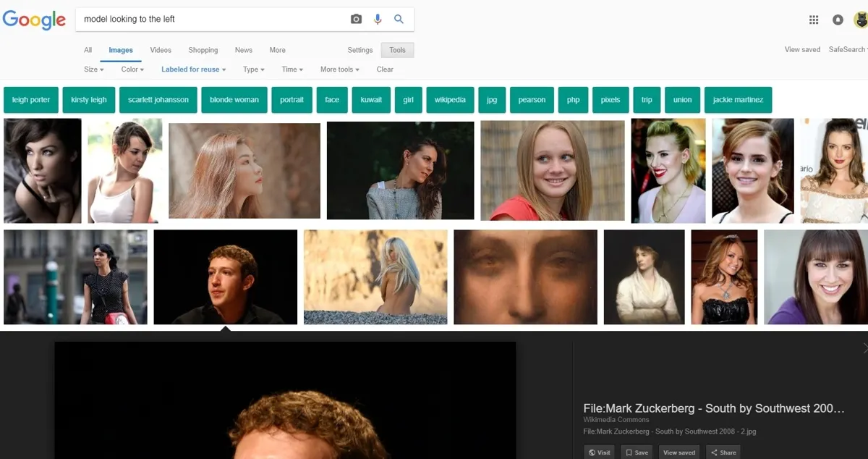Select the pearson chip
Viewport: 868px width, 459px height.
click(x=532, y=100)
